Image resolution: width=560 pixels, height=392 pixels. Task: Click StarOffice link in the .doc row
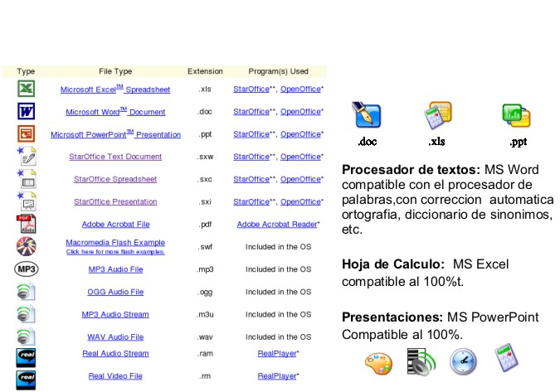251,111
